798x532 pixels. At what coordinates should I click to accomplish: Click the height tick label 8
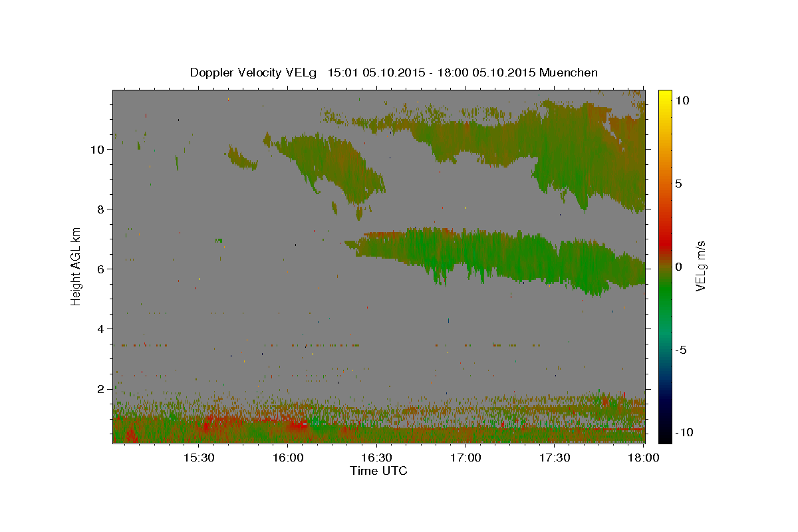102,209
